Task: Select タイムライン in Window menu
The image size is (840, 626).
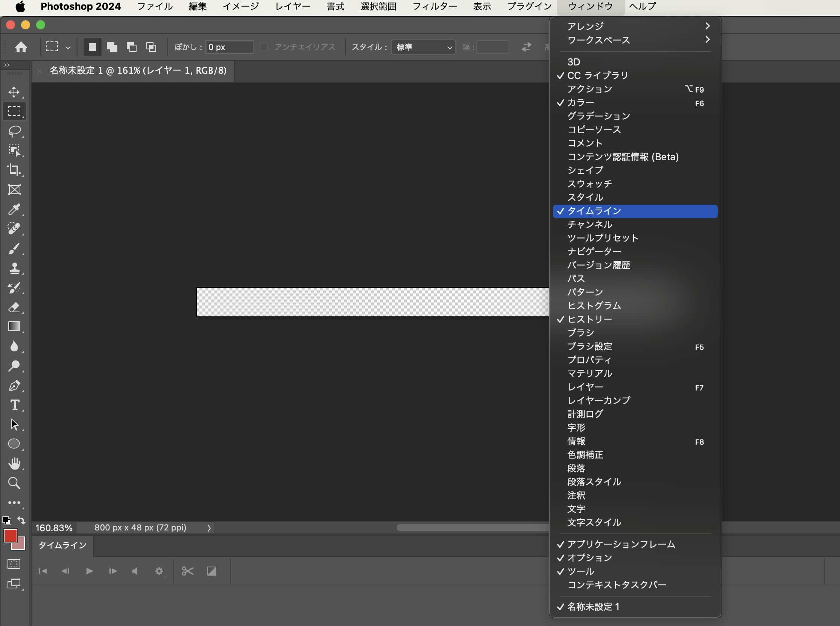Action: [x=635, y=211]
